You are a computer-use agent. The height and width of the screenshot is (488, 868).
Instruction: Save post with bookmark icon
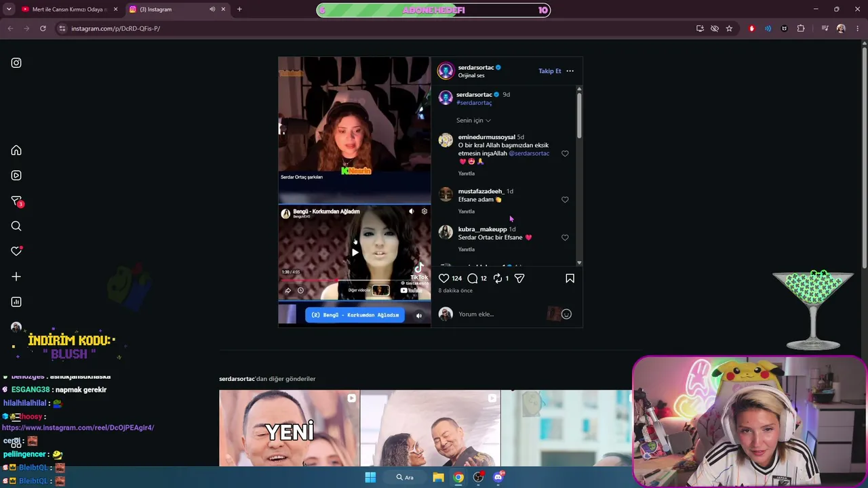point(570,279)
